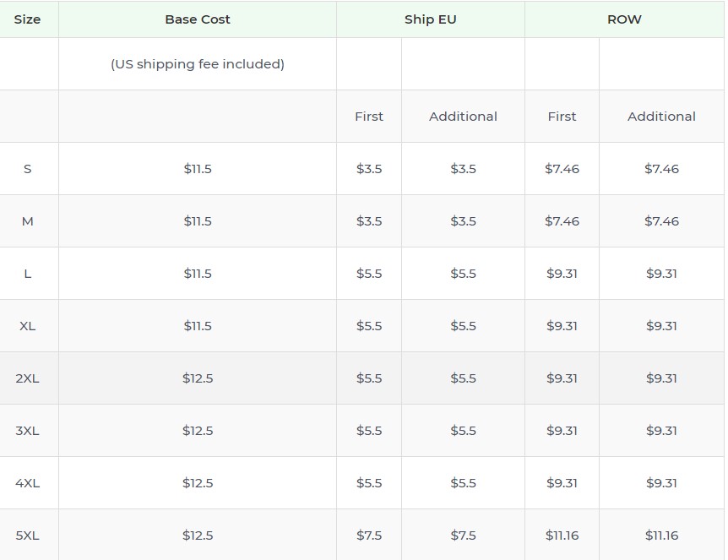Select the 4XL size row label
This screenshot has height=560, width=728.
pyautogui.click(x=27, y=483)
